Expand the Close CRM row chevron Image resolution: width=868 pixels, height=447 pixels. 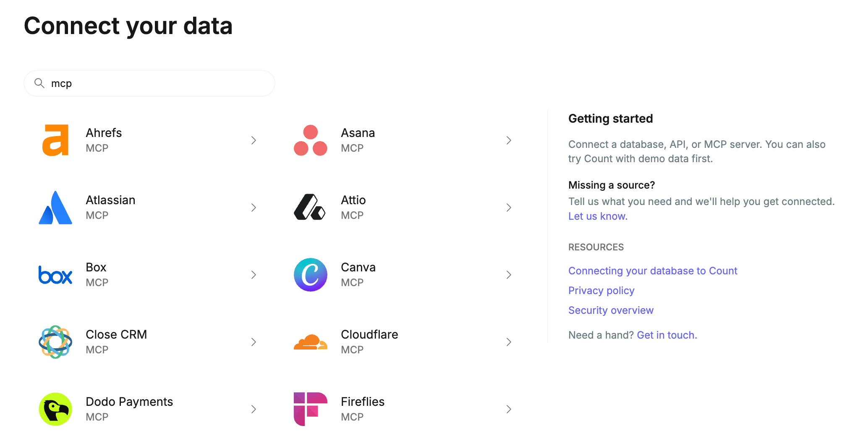click(x=254, y=342)
